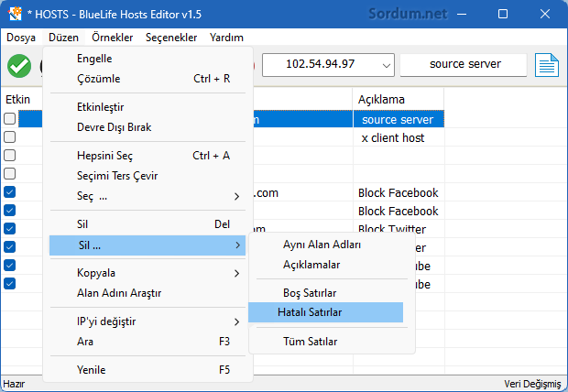Open the Örnekler menu

click(x=113, y=38)
